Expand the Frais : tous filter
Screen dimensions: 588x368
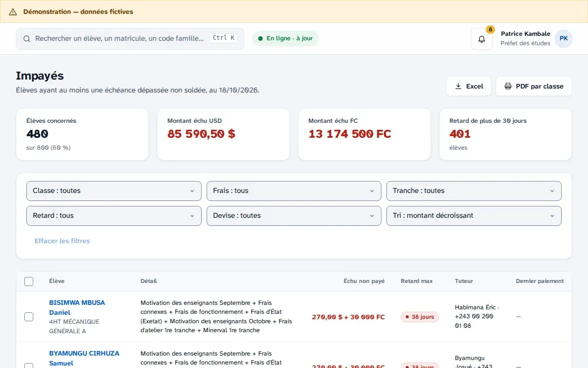click(294, 191)
